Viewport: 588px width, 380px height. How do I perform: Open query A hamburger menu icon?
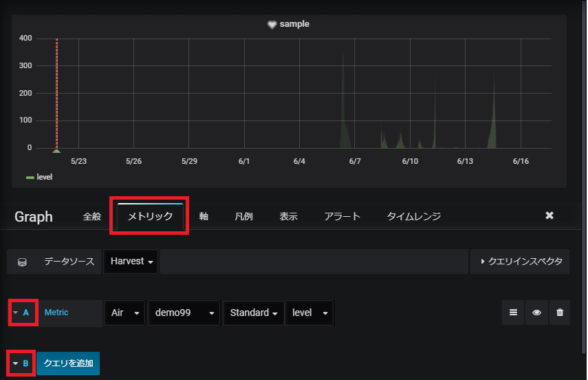tap(513, 313)
